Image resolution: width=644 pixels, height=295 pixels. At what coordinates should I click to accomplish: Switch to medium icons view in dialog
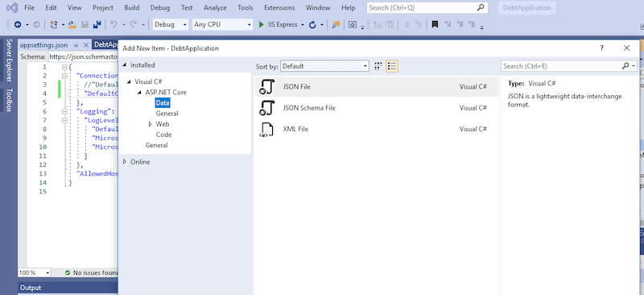click(x=378, y=66)
